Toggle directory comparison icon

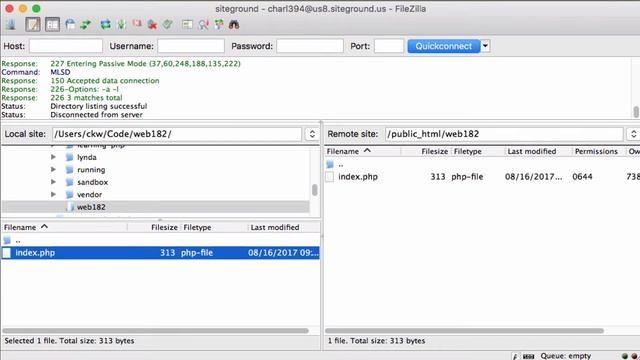[x=203, y=24]
